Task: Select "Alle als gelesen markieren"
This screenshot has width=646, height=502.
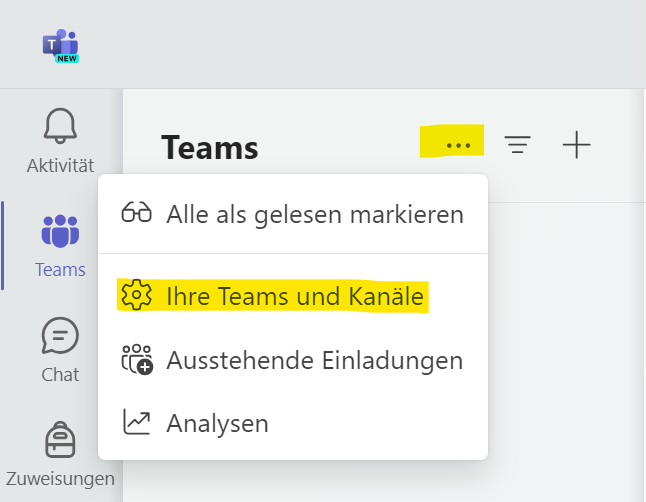Action: [314, 214]
